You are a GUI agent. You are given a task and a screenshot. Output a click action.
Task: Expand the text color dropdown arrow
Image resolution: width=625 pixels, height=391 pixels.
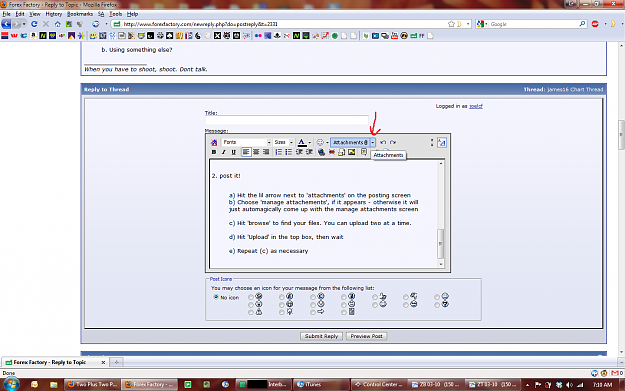click(x=310, y=142)
